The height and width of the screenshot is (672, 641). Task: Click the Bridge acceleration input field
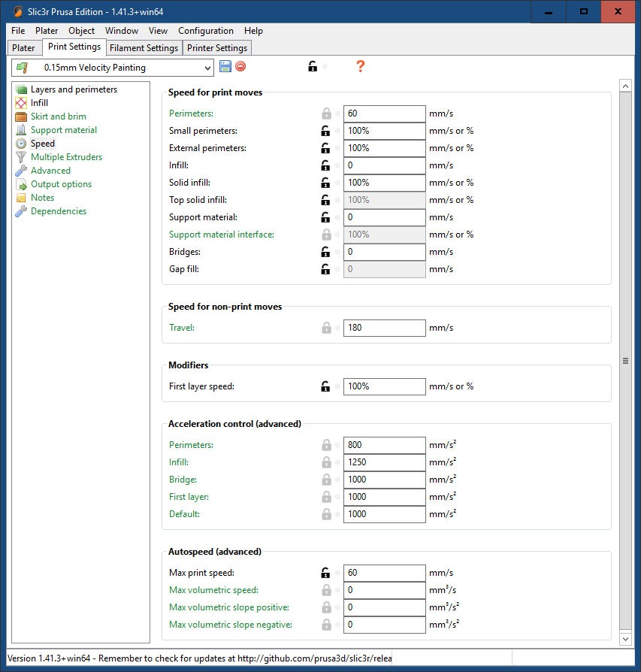click(x=384, y=480)
